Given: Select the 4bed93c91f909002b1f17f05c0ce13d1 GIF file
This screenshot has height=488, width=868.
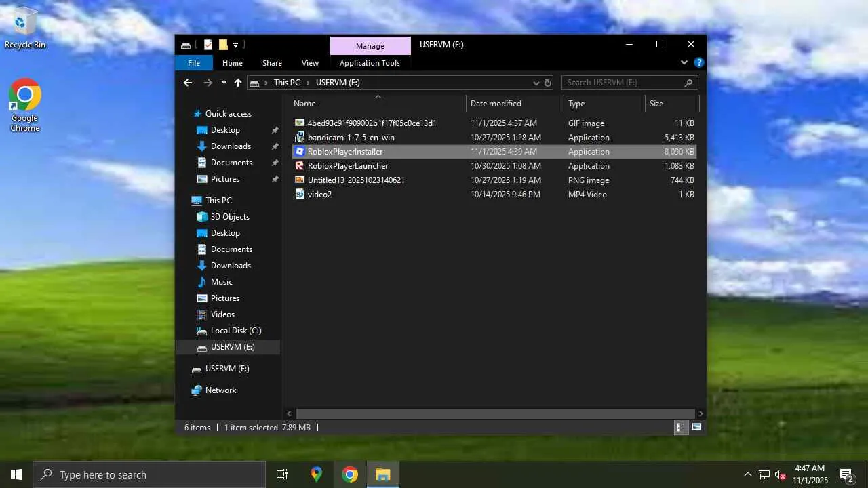Looking at the screenshot, I should [494, 123].
